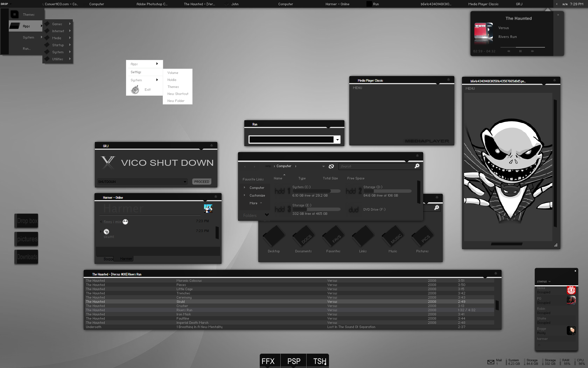Open the Links folder icon
This screenshot has height=368, width=588.
pyautogui.click(x=363, y=237)
